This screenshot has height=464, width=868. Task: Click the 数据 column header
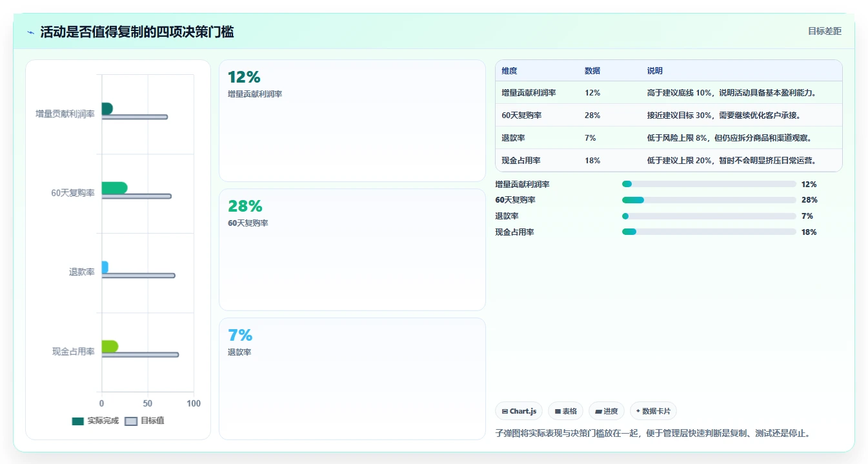click(x=592, y=71)
